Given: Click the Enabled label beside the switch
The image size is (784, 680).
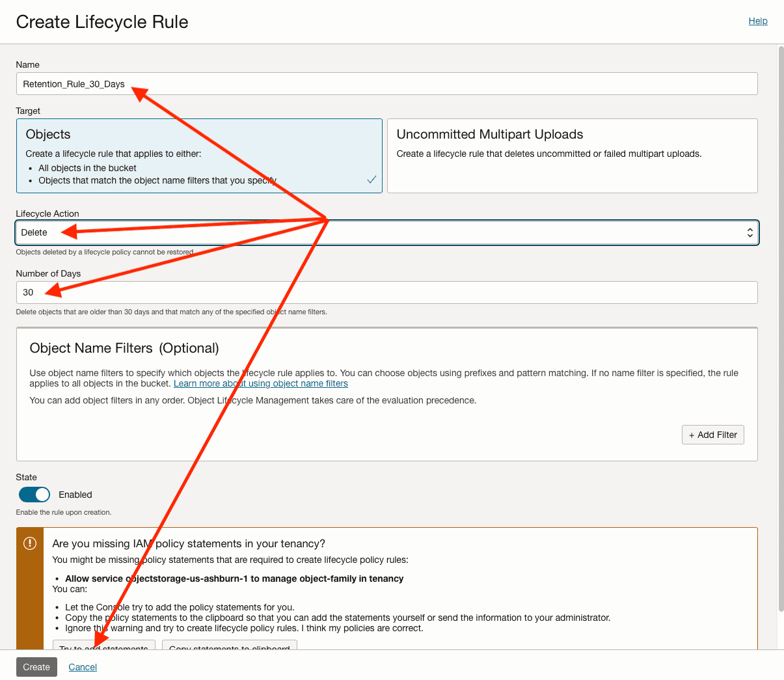Looking at the screenshot, I should pos(75,495).
